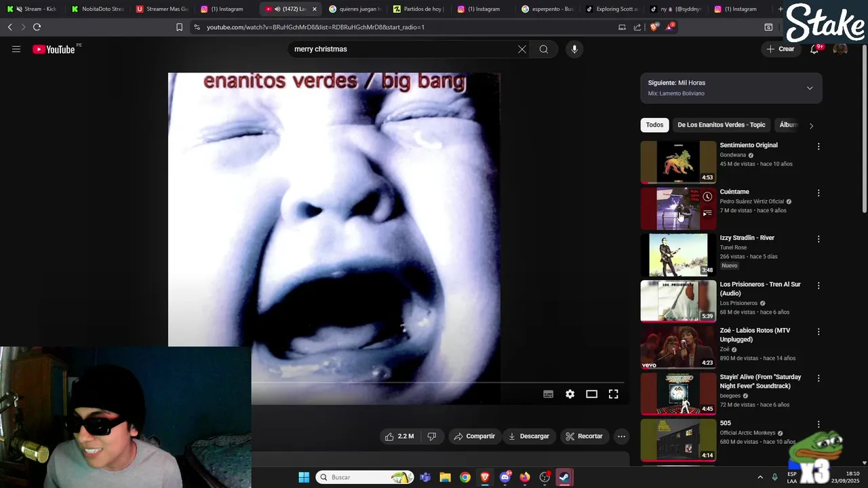Close the current YouTube browser tab

coord(315,9)
